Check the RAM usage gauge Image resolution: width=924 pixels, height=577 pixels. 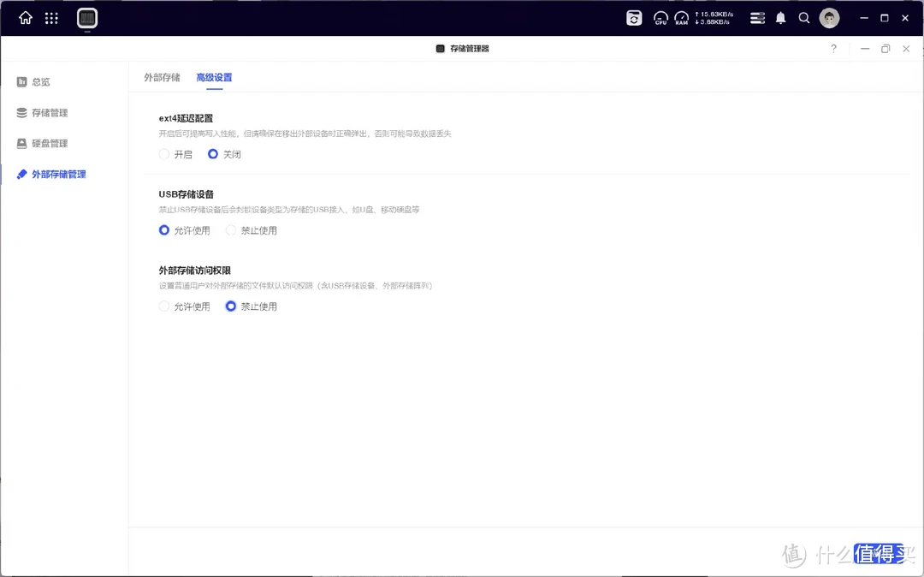click(x=682, y=17)
